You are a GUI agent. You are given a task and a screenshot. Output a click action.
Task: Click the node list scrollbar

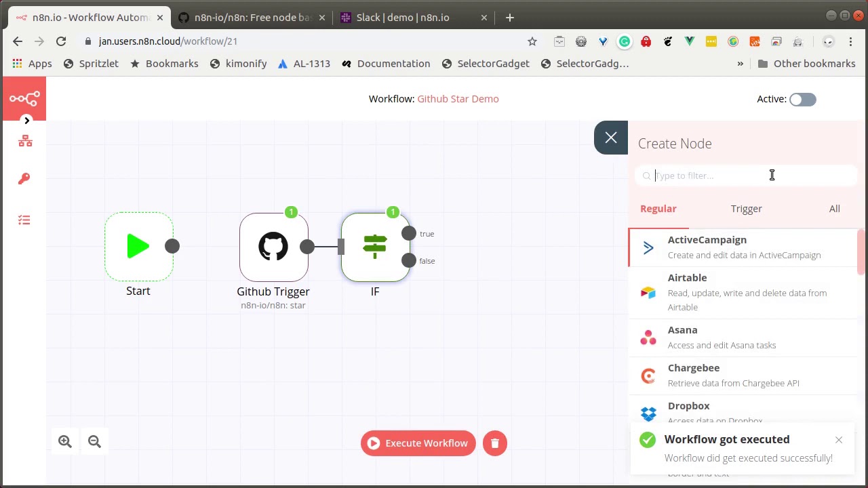pyautogui.click(x=861, y=252)
